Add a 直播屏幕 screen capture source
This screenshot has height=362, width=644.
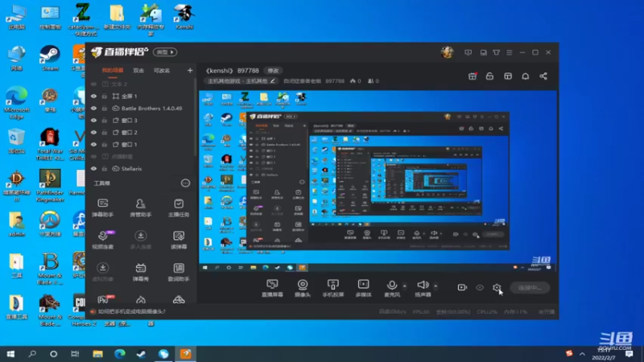click(272, 288)
